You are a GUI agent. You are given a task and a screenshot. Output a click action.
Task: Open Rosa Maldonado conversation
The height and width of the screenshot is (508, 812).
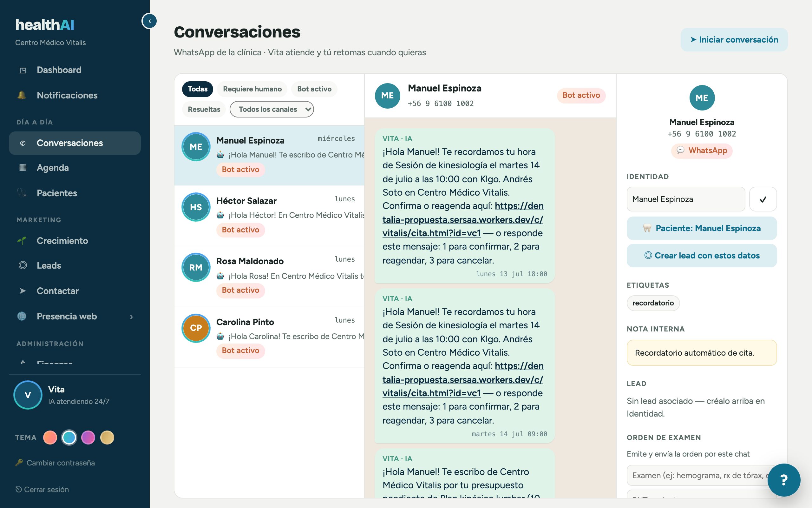tap(269, 276)
